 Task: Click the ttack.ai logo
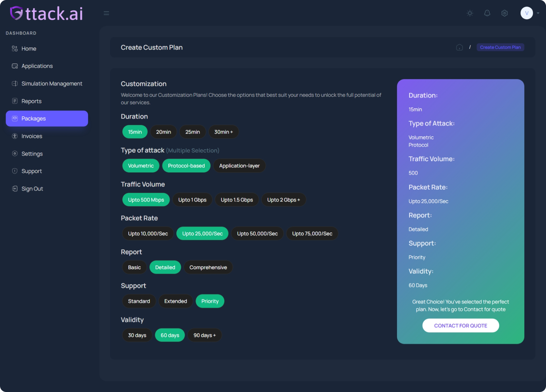point(47,14)
